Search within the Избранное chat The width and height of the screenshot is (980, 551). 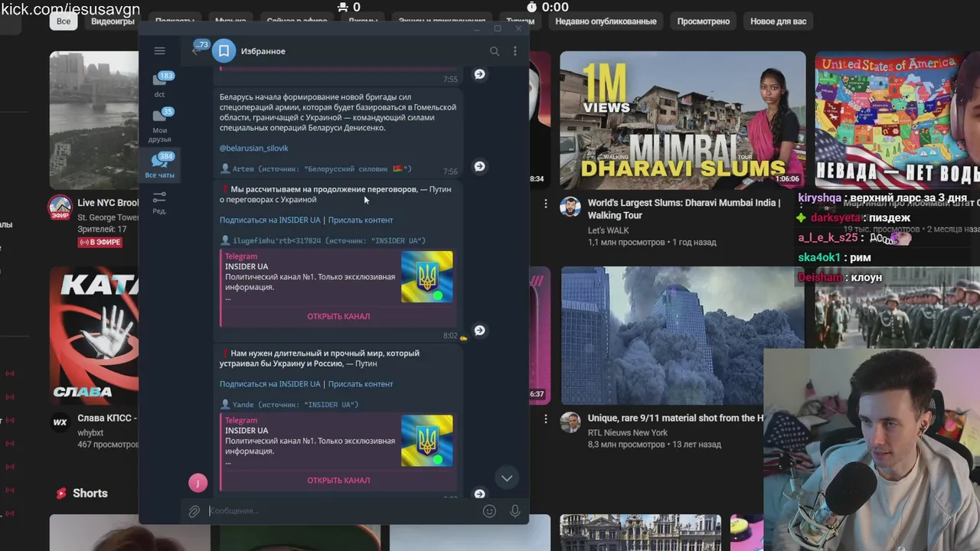495,51
